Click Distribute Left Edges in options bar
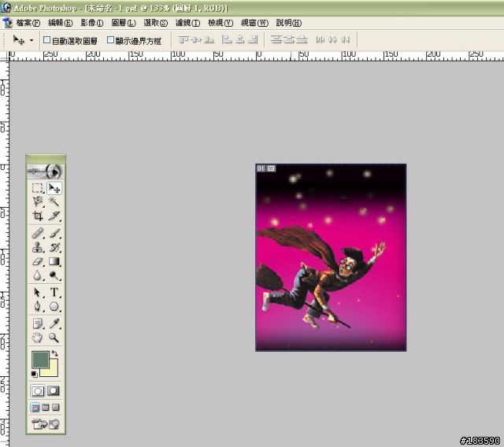This screenshot has width=504, height=447. pos(321,39)
